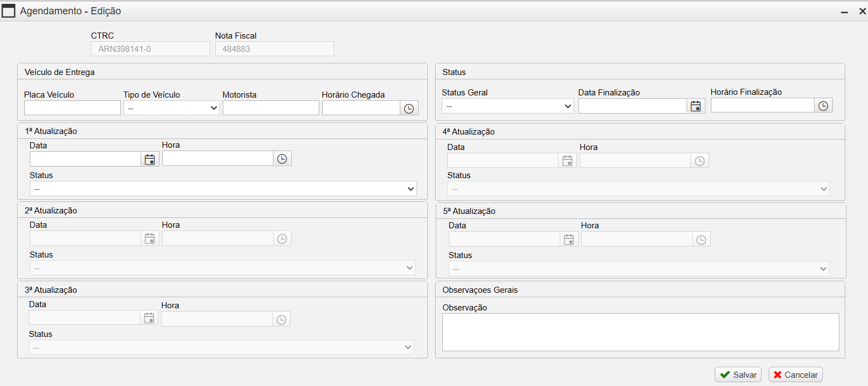The image size is (868, 386).
Task: Click the Horário Chegada input field
Action: coord(361,108)
